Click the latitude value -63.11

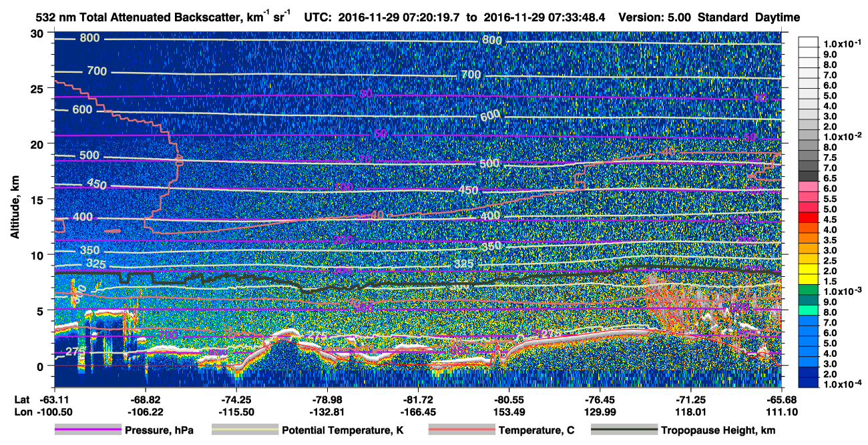click(x=54, y=399)
